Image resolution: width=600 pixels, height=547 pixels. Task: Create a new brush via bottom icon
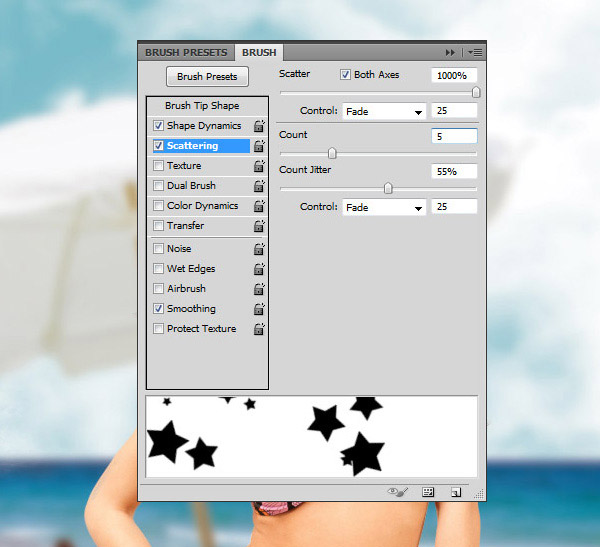pyautogui.click(x=456, y=492)
